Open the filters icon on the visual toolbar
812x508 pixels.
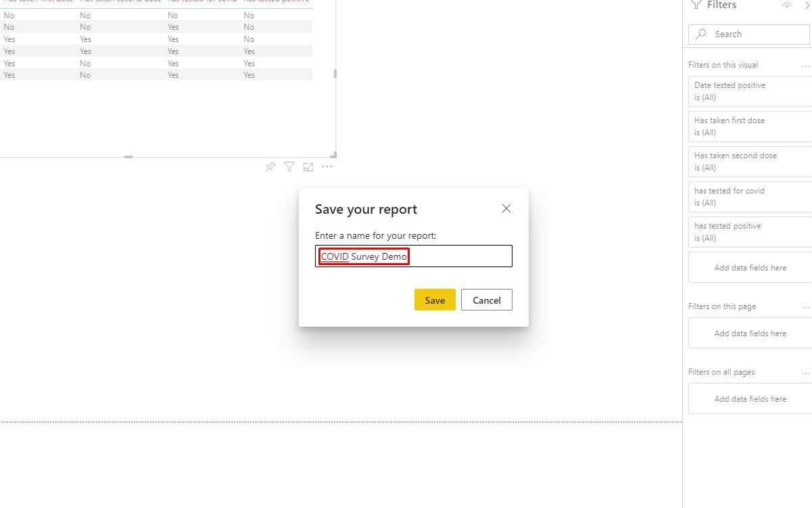coord(289,166)
